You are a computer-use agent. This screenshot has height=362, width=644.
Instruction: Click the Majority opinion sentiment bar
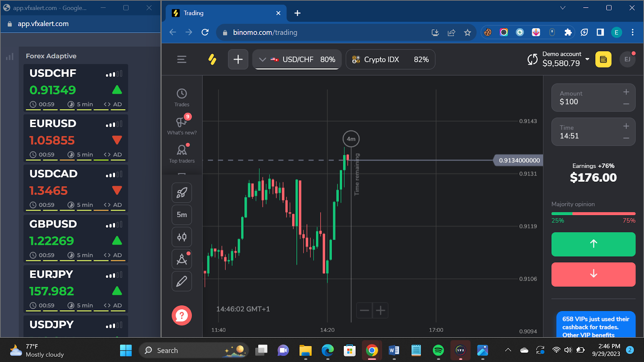point(593,214)
